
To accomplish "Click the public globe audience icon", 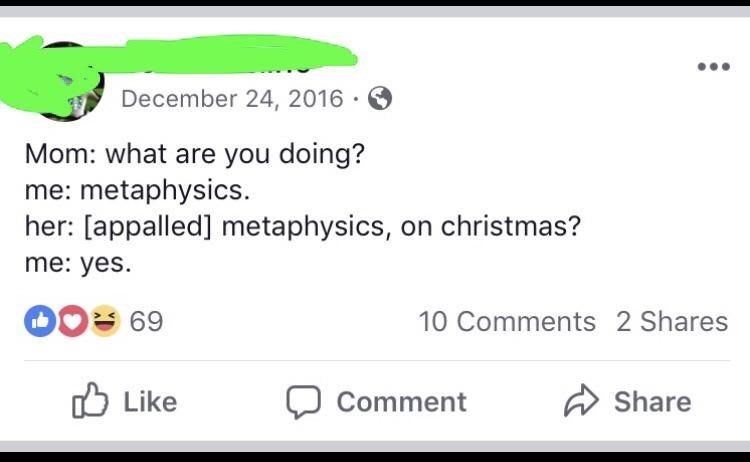I will [x=380, y=99].
